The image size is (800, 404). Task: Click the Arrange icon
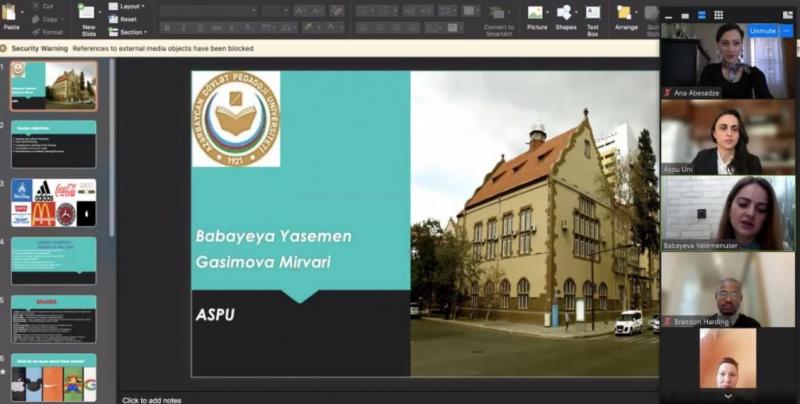[623, 12]
